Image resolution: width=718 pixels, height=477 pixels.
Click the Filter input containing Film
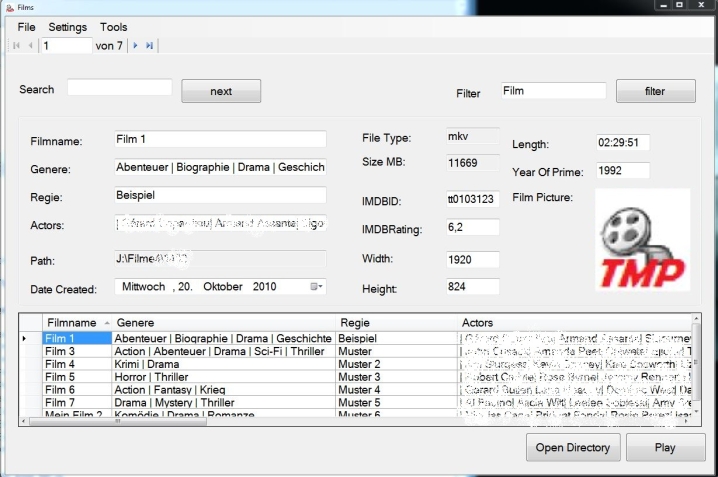coord(553,91)
